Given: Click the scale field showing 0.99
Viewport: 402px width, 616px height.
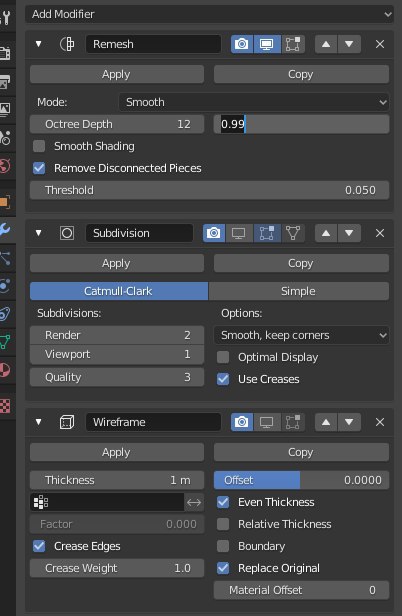Looking at the screenshot, I should click(x=301, y=124).
